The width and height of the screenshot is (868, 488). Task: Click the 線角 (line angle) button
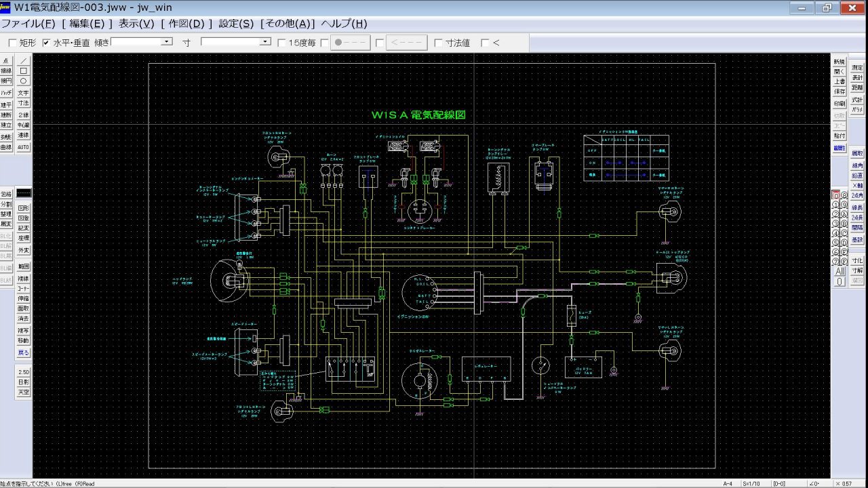pyautogui.click(x=858, y=165)
